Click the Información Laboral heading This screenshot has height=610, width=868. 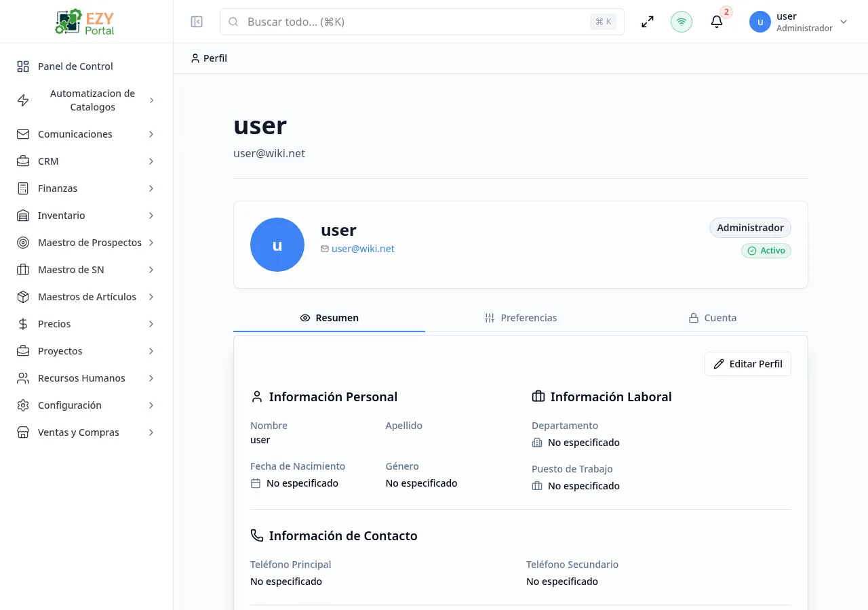pos(611,396)
